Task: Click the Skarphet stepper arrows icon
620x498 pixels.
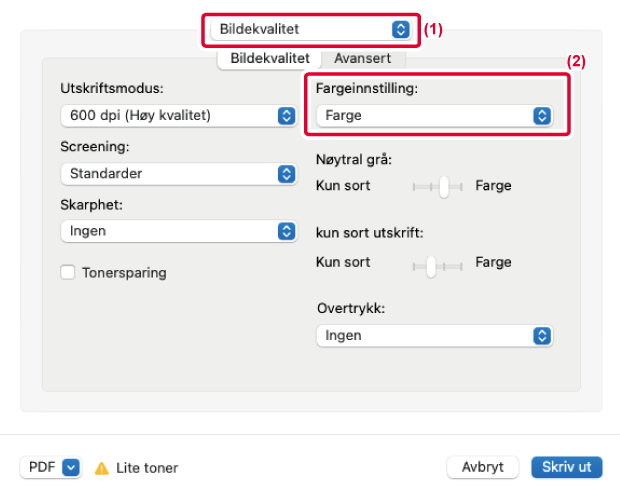Action: 287,231
